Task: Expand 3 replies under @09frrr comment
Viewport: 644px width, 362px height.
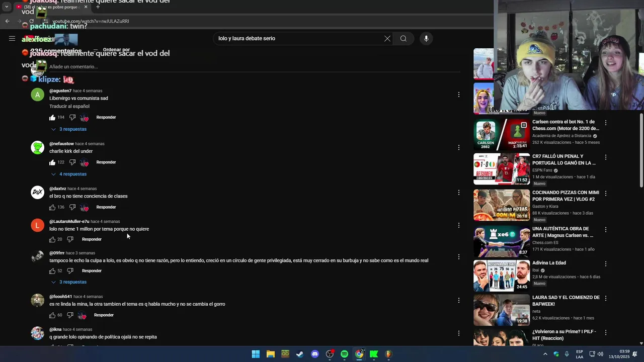Action: pyautogui.click(x=69, y=282)
